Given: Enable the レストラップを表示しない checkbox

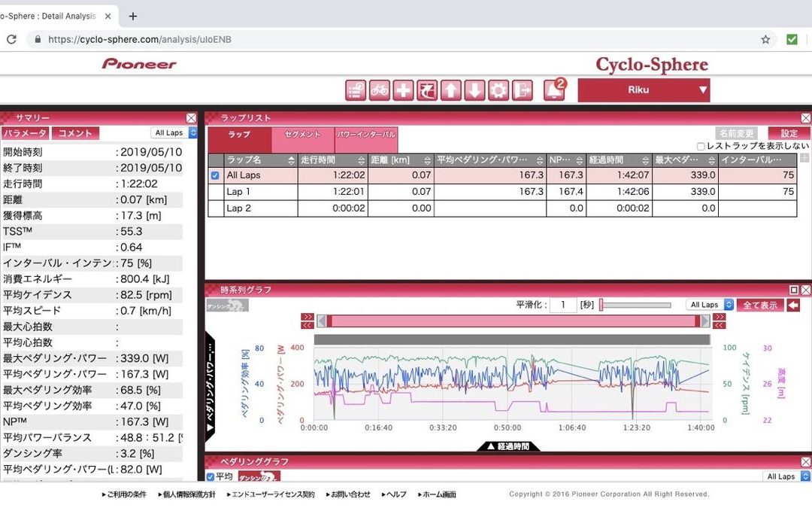Looking at the screenshot, I should click(x=701, y=147).
